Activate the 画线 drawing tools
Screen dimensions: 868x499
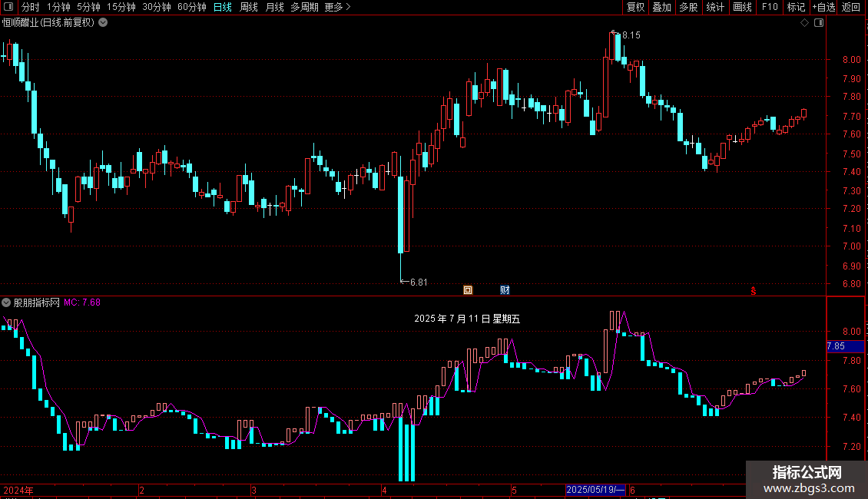pyautogui.click(x=742, y=7)
